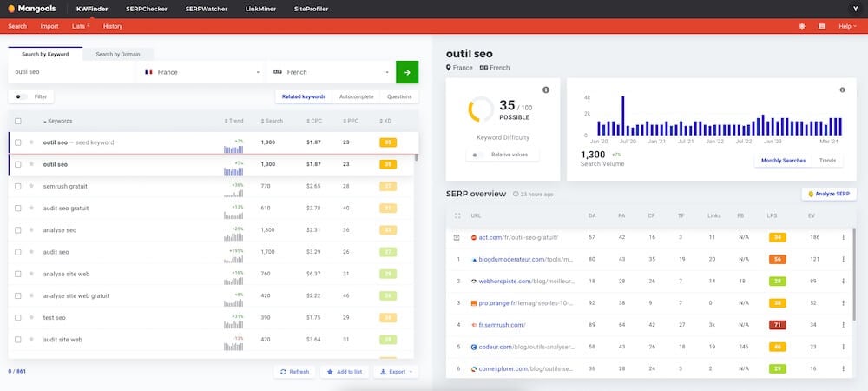The width and height of the screenshot is (868, 391).
Task: Switch to Autocomplete tab
Action: coord(357,96)
